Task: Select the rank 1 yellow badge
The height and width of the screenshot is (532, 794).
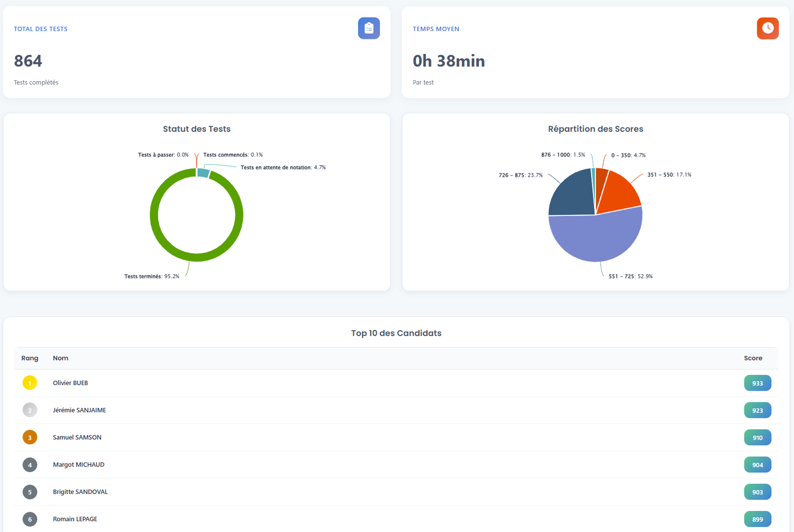Action: [x=30, y=383]
